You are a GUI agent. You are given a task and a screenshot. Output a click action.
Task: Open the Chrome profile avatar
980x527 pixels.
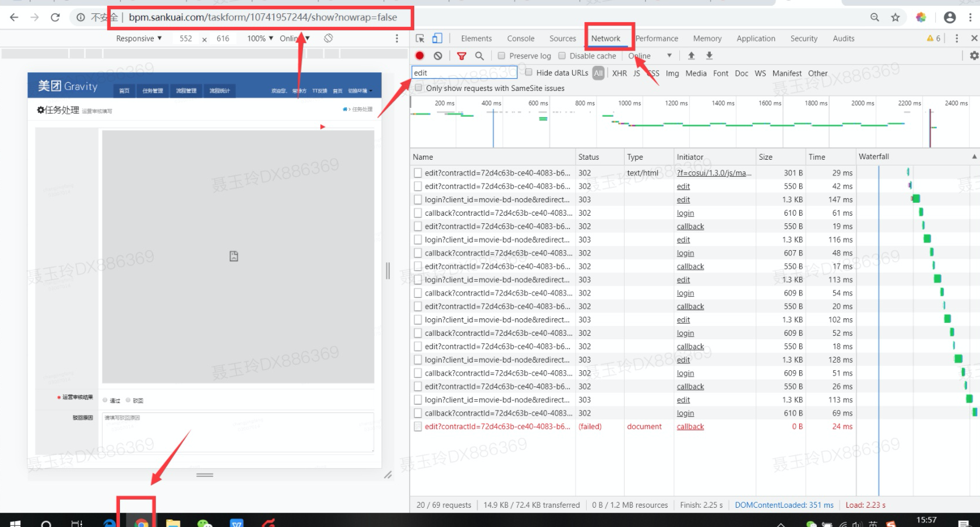[x=950, y=17]
